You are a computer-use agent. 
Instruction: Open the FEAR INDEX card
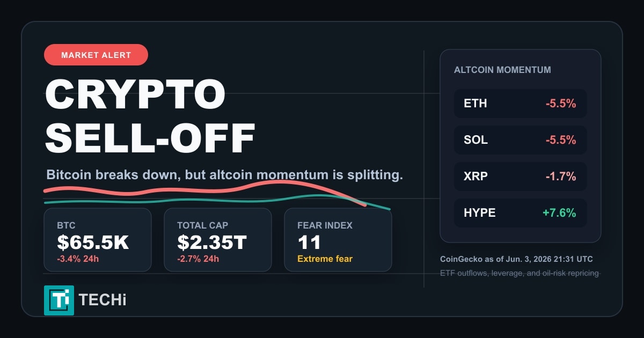point(338,240)
